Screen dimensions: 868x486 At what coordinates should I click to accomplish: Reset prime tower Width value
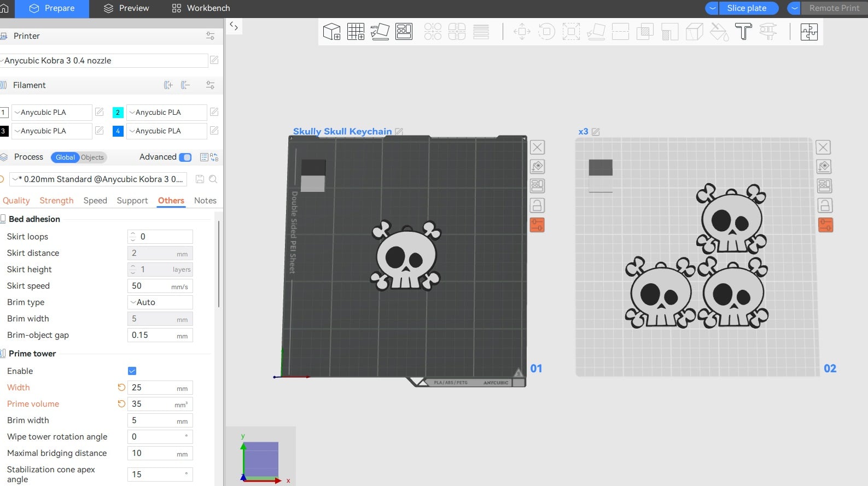(121, 388)
